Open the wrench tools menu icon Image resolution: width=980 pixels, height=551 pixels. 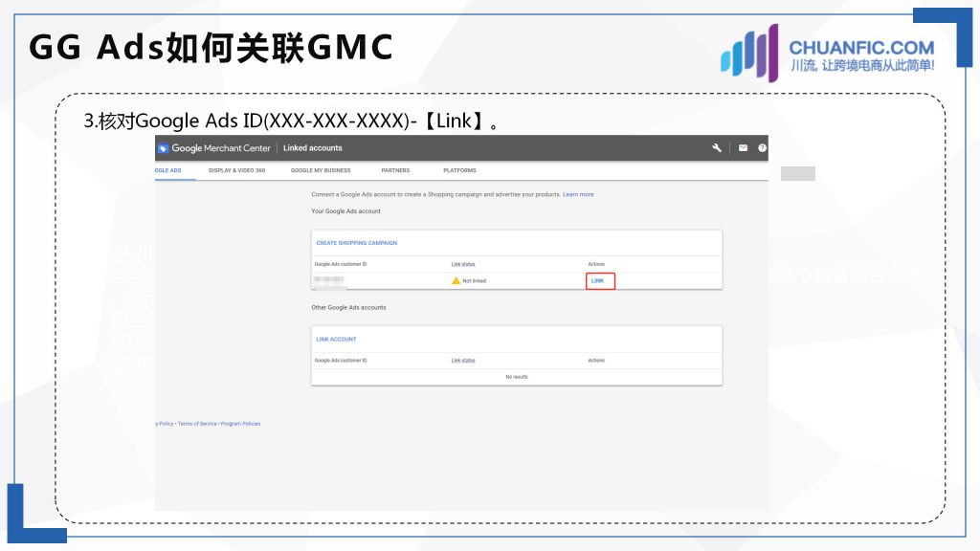pyautogui.click(x=717, y=148)
